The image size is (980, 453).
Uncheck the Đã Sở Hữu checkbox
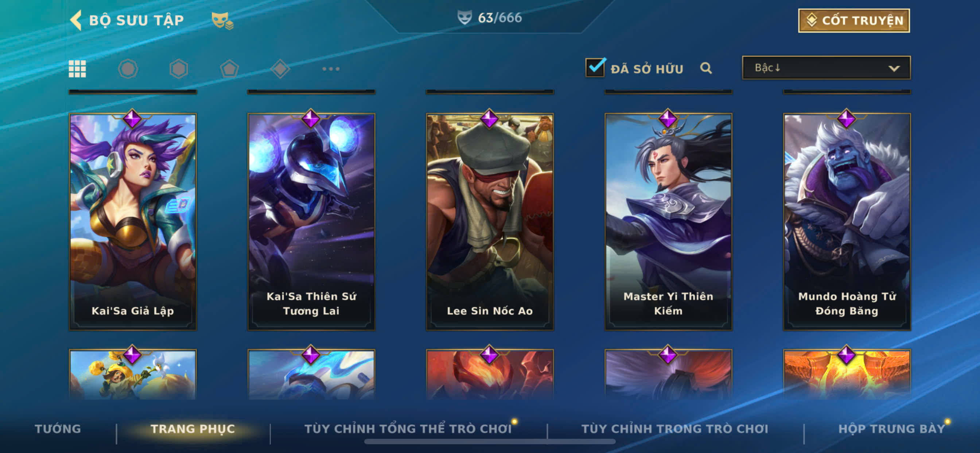[x=595, y=68]
